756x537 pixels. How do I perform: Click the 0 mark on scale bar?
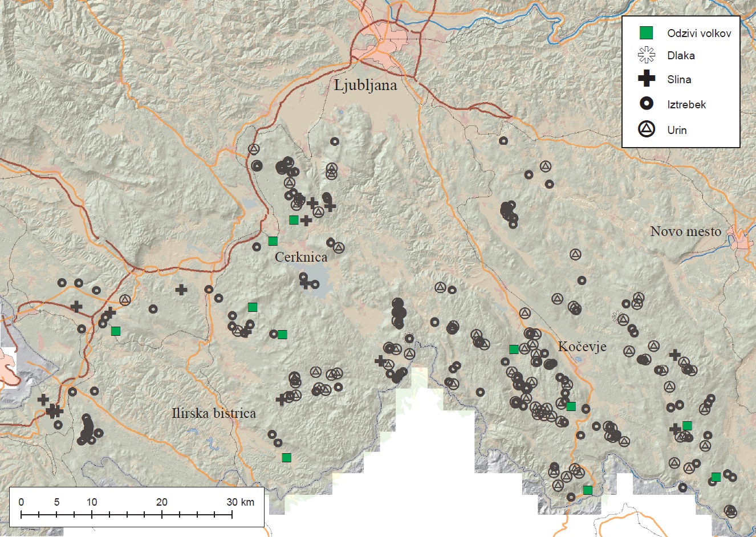click(21, 502)
